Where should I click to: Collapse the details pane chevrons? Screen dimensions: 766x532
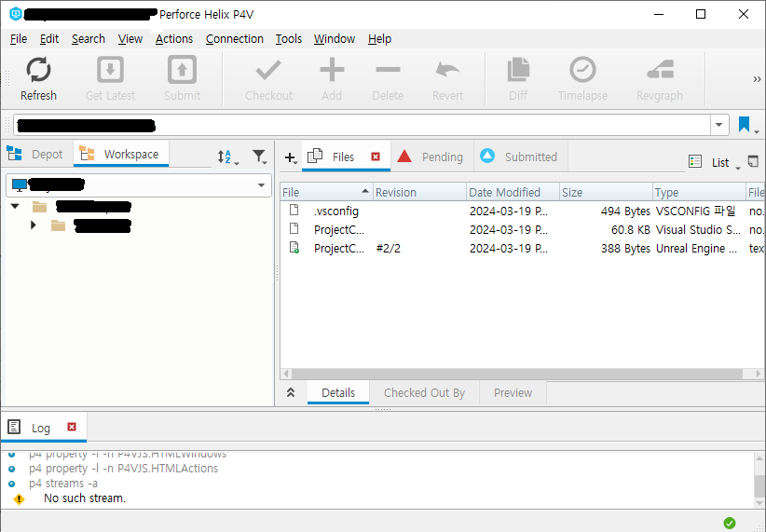291,392
